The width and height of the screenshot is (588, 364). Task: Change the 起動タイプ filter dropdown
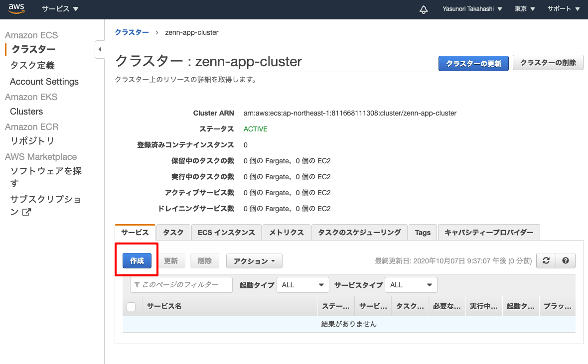coord(302,284)
